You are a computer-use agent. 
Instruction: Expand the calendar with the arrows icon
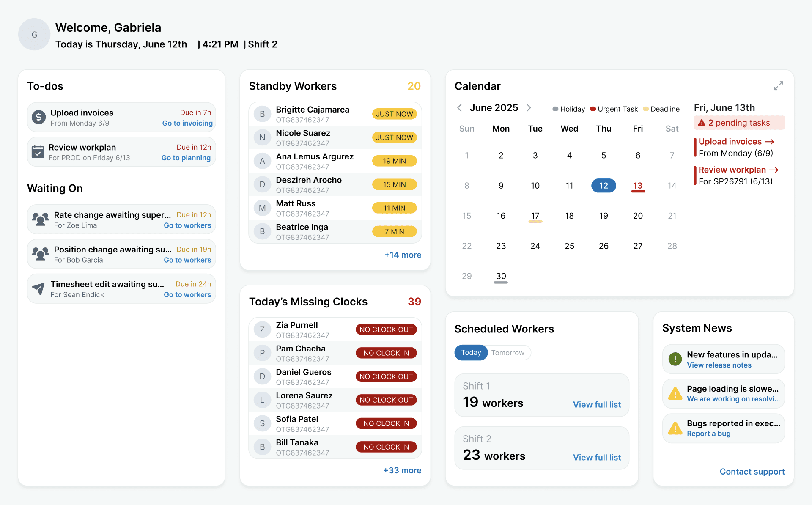tap(778, 86)
